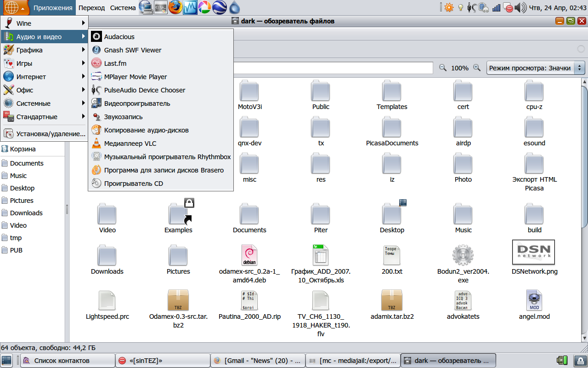Screen dimensions: 588x368
Task: Click the Last.fm red icon
Action: click(x=96, y=63)
